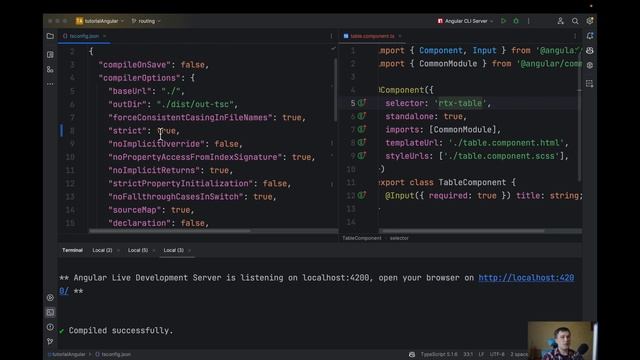
Task: Click './table.component.html' string in code
Action: 506,143
